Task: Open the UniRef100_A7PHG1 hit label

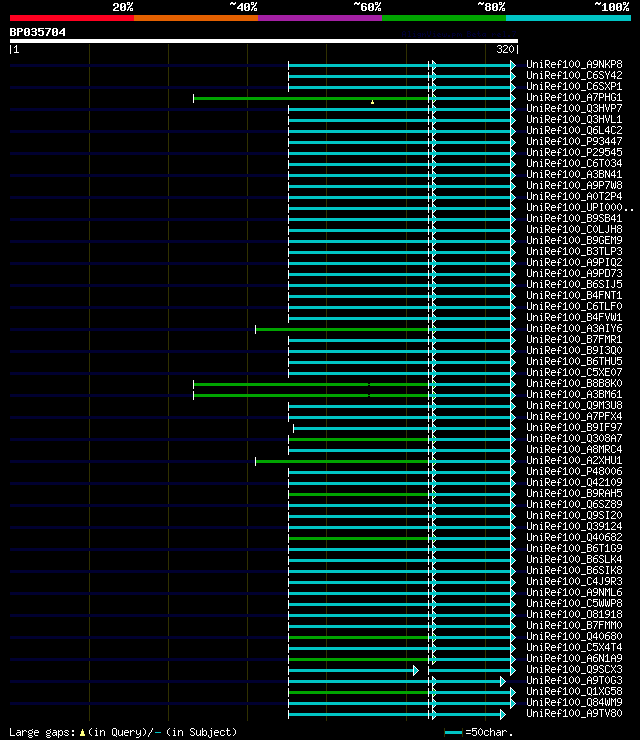Action: click(x=574, y=97)
